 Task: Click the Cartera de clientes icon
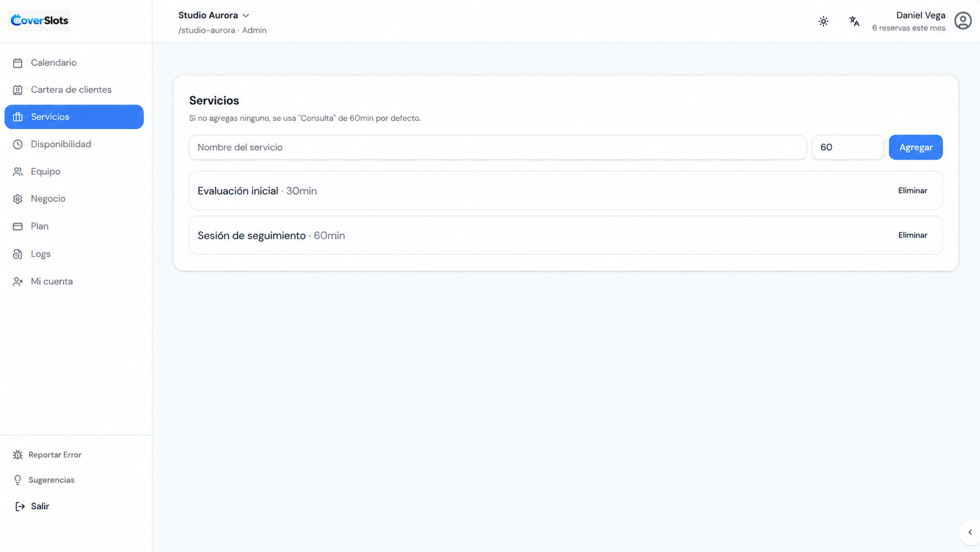pyautogui.click(x=18, y=90)
